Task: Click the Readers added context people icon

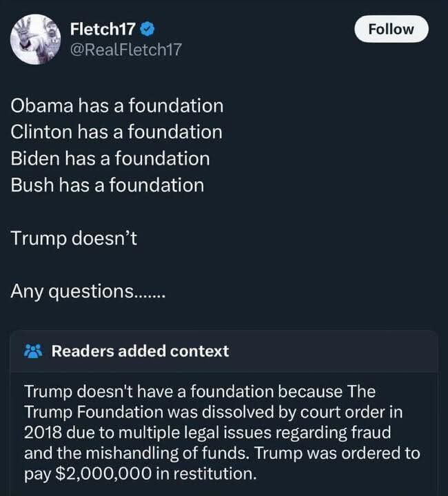Action: coord(33,351)
